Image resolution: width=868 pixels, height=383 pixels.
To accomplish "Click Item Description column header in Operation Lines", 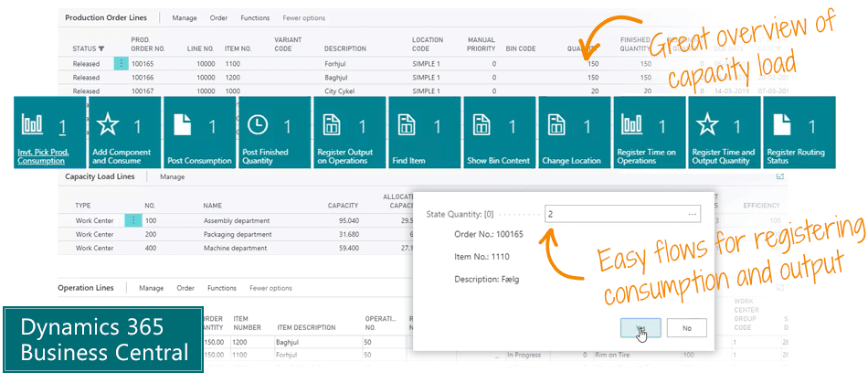I will coord(306,327).
